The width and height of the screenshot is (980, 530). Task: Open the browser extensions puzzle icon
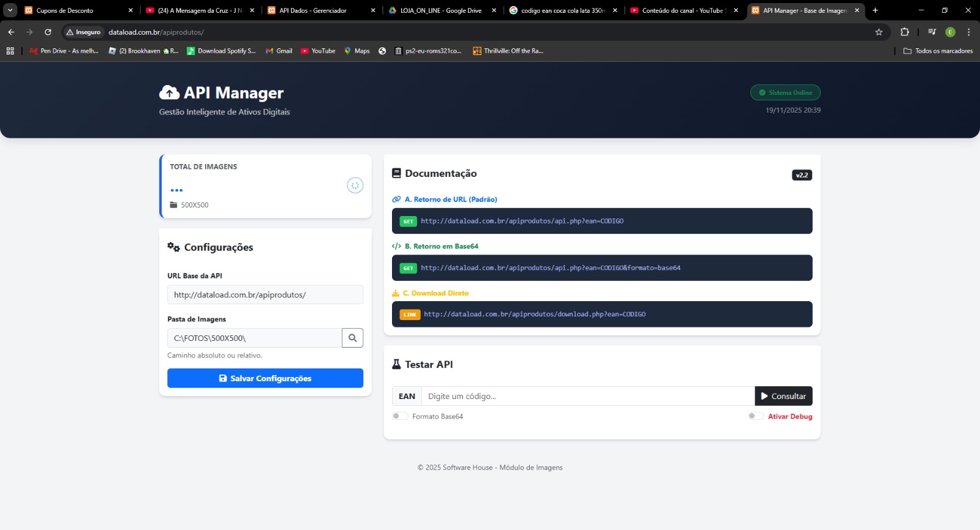pyautogui.click(x=905, y=32)
